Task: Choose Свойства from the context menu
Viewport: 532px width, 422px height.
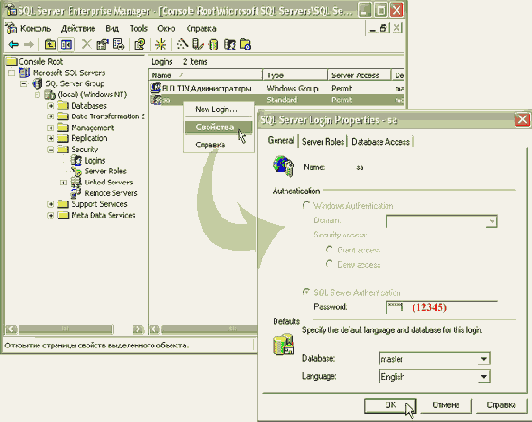Action: pyautogui.click(x=218, y=127)
